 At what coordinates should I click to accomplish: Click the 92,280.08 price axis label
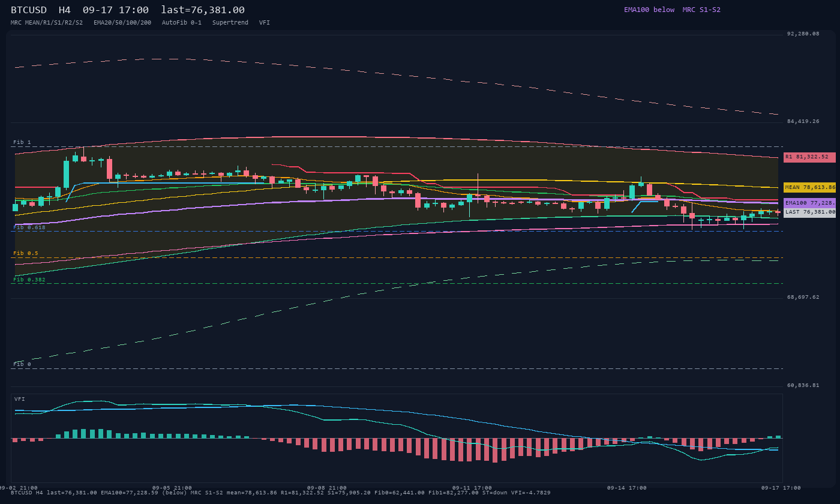(x=803, y=34)
